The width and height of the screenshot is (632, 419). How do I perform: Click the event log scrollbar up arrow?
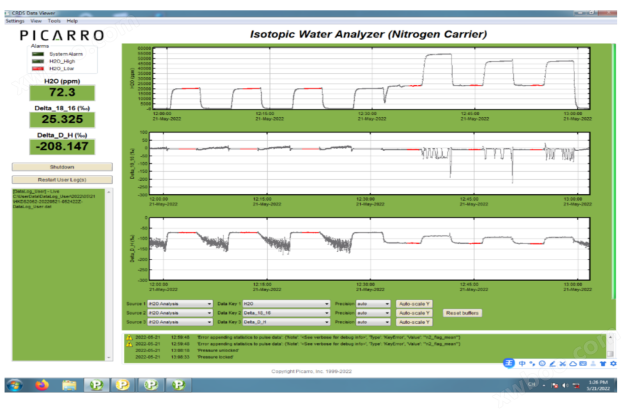point(610,337)
